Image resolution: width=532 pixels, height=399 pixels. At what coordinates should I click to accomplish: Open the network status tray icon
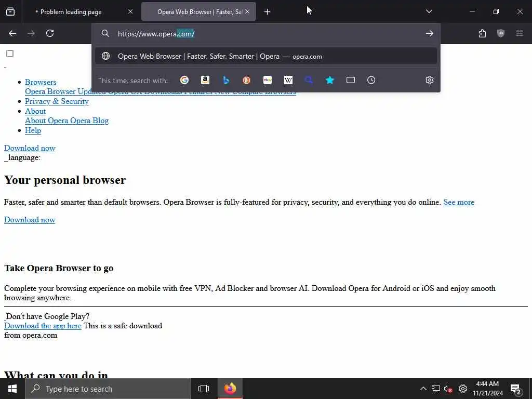point(436,389)
